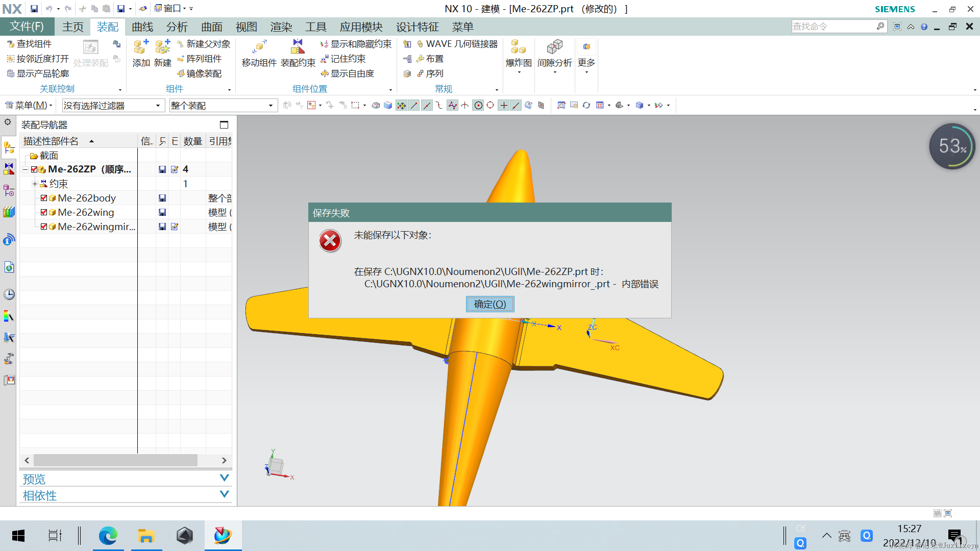Open the 间隙分析 tool
This screenshot has height=551, width=980.
pyautogui.click(x=555, y=56)
